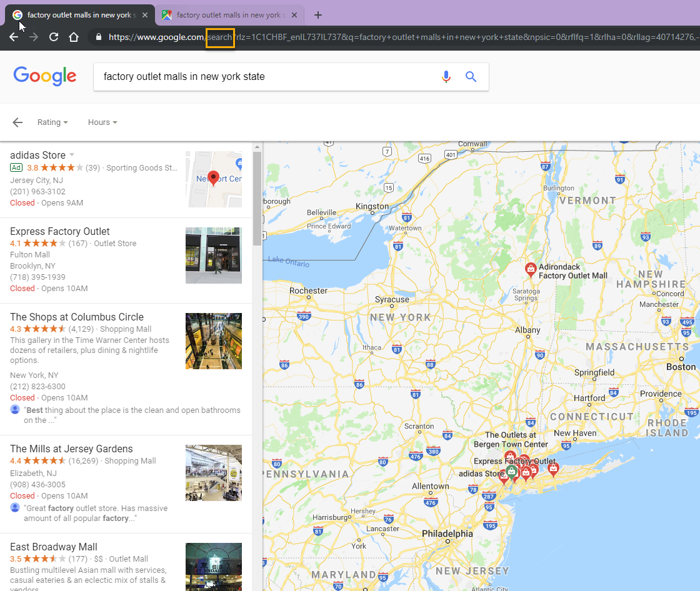Open the Express Factory Outlet listing

click(60, 232)
